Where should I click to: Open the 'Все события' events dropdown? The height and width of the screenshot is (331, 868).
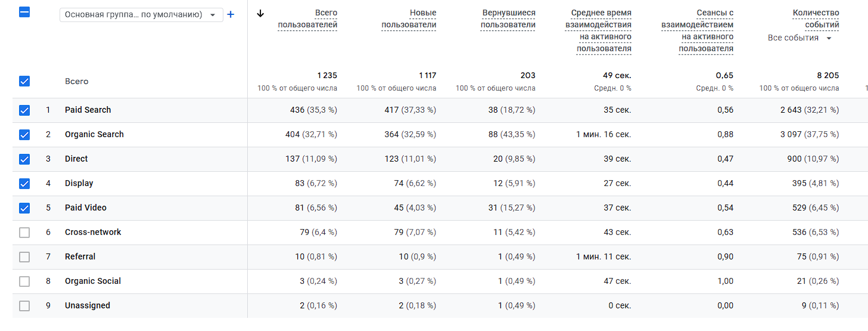tap(800, 38)
